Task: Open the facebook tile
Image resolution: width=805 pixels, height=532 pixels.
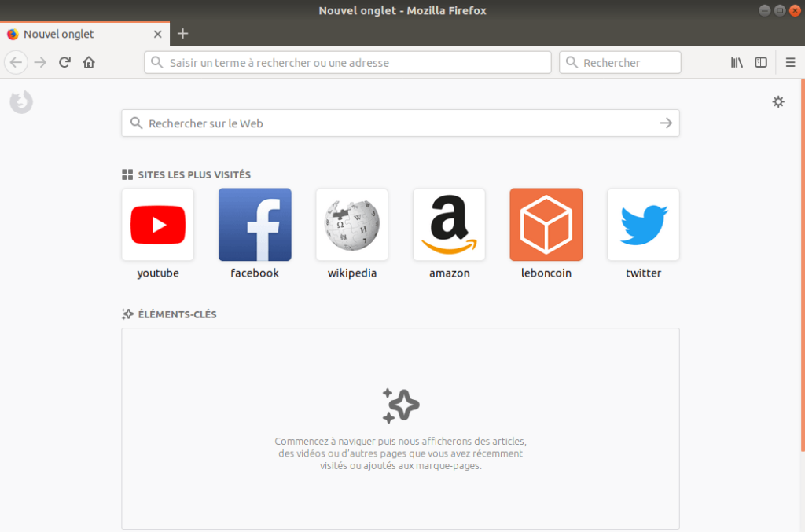Action: coord(255,225)
